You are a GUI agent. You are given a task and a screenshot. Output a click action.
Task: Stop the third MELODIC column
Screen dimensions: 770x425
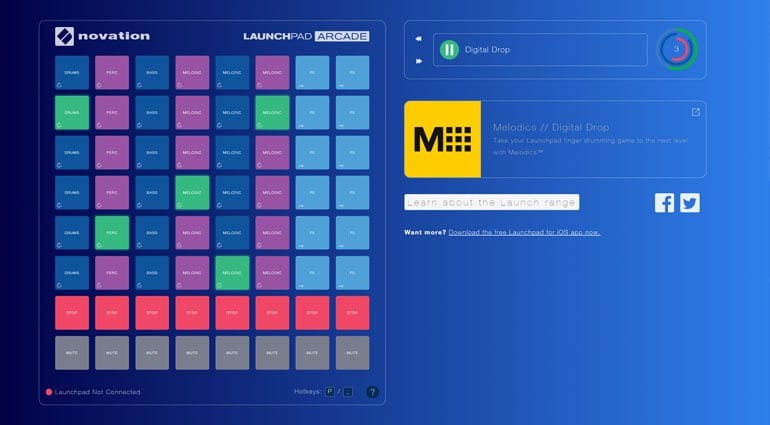pyautogui.click(x=272, y=313)
